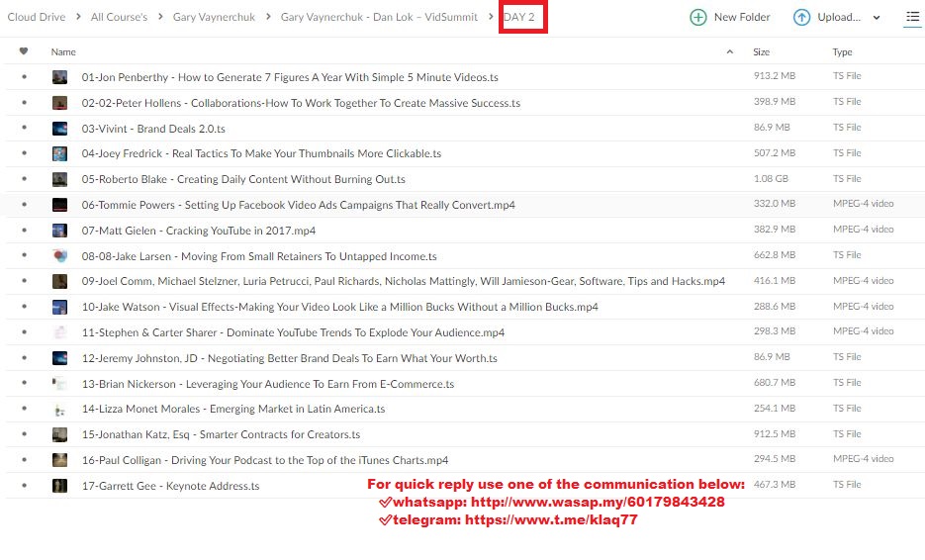Toggle favorite dot for 13-Brian Nickerson row

24,383
